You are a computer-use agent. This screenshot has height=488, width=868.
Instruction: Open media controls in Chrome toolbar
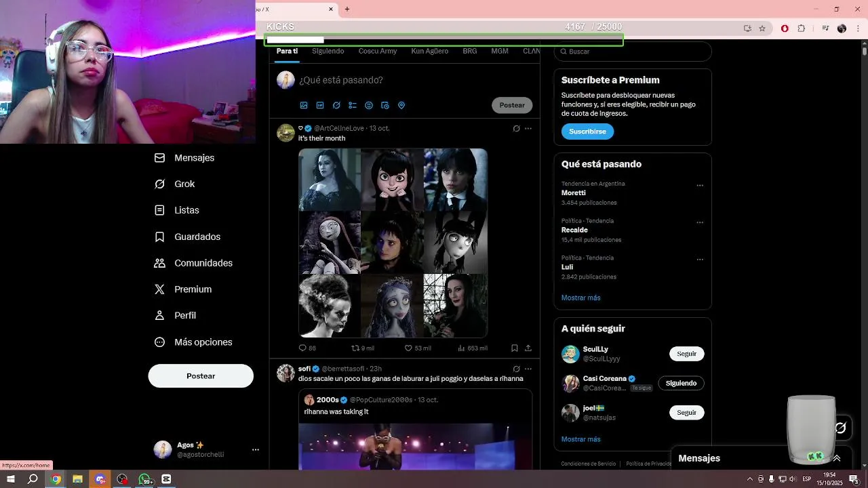825,28
